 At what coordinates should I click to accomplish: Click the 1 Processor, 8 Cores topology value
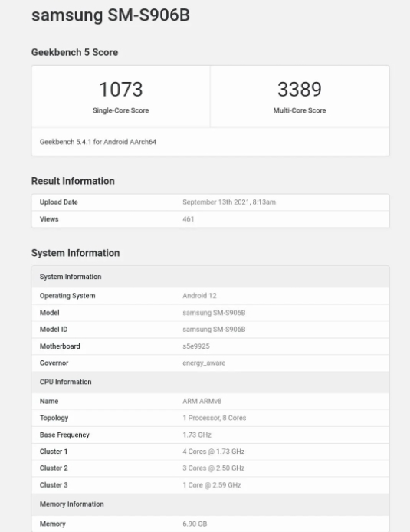click(x=215, y=418)
